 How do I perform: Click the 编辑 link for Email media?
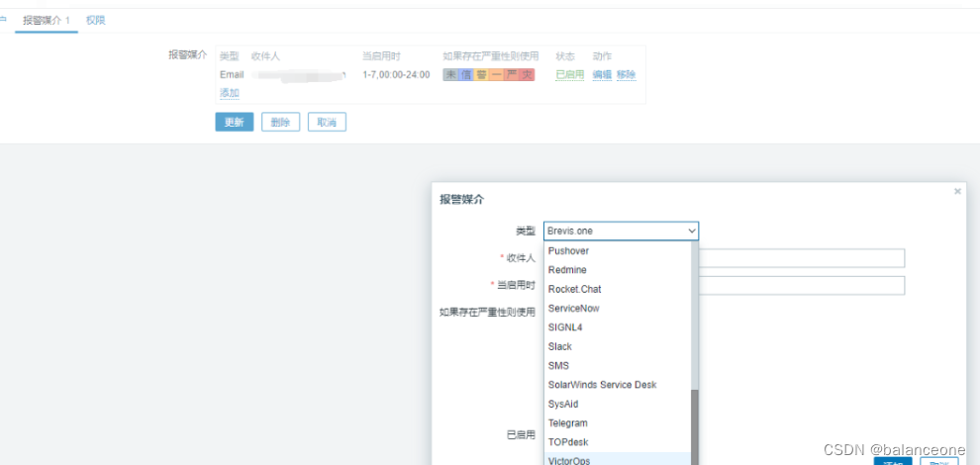[x=602, y=75]
